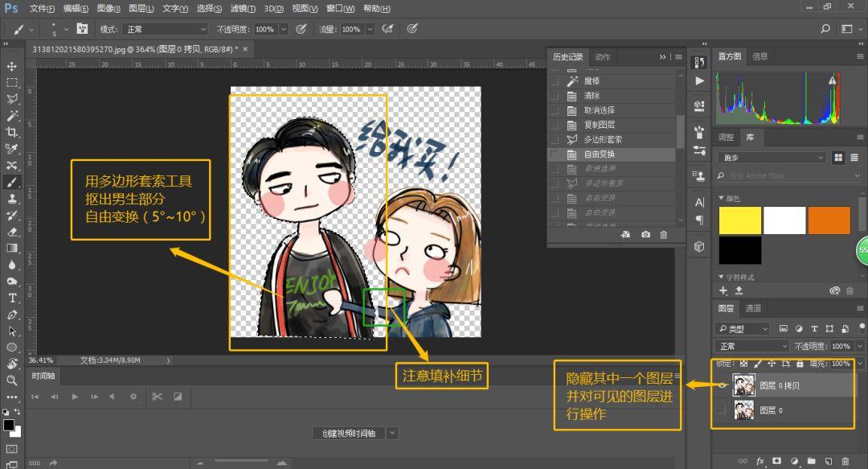Viewport: 868px width, 469px height.
Task: Click the foreground color swatch
Action: click(8, 426)
